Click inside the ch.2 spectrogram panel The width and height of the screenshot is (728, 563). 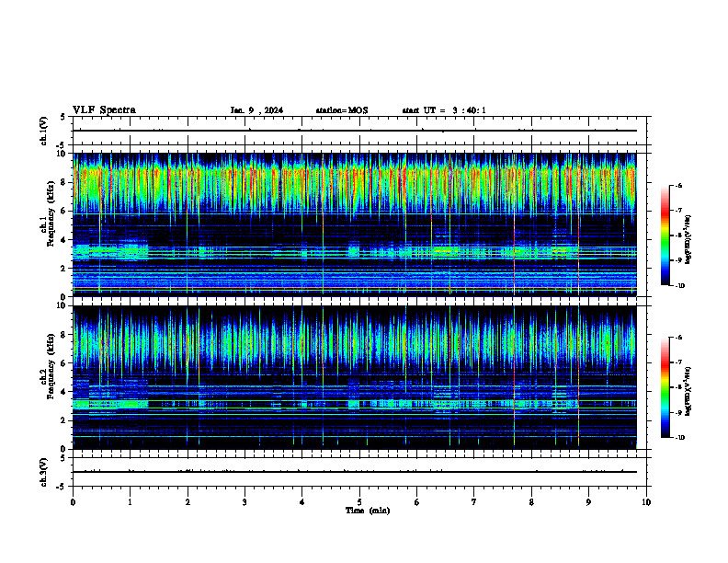355,377
